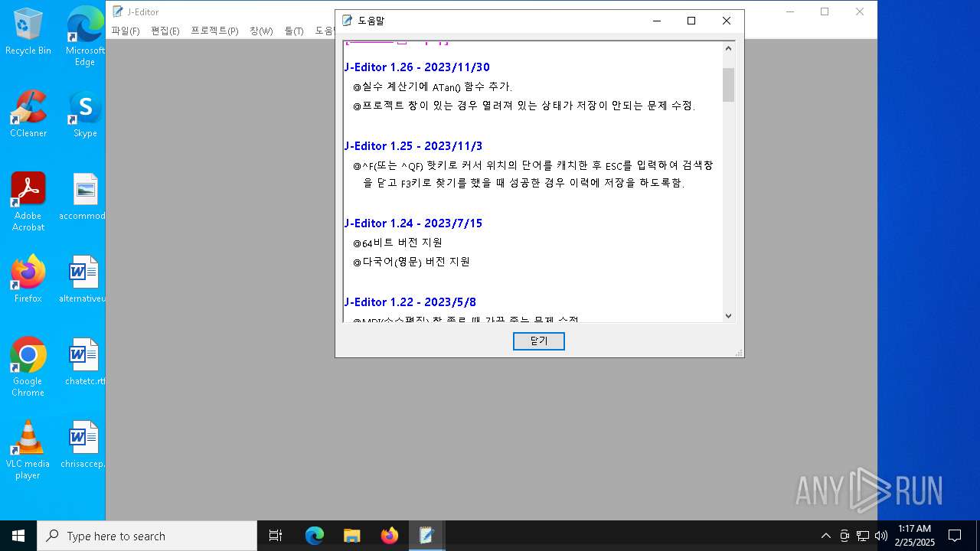Select the J-Editor 1.26 - 2023/11/30 heading
Image resolution: width=980 pixels, height=551 pixels.
417,67
